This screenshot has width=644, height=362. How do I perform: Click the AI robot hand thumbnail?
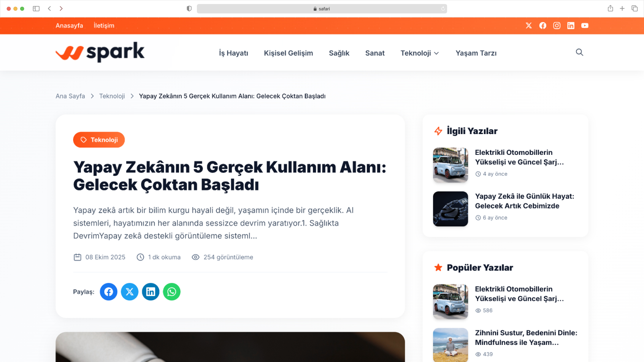point(450,209)
